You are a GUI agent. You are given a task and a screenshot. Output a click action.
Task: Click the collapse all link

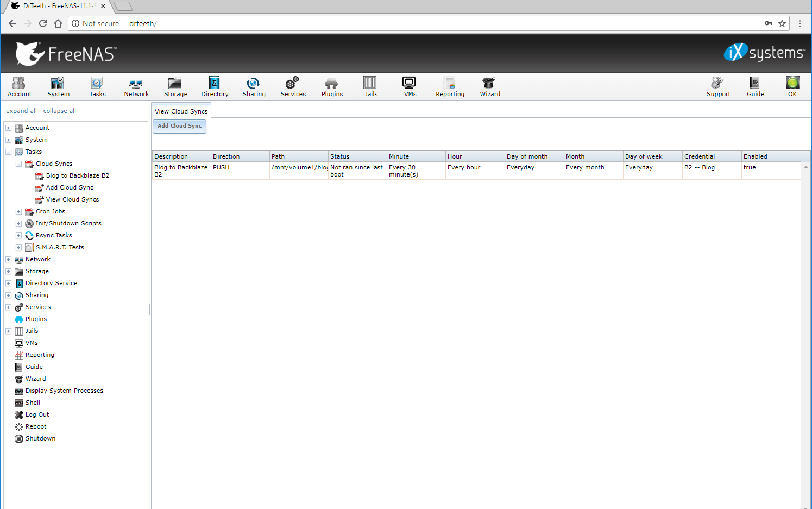point(59,111)
